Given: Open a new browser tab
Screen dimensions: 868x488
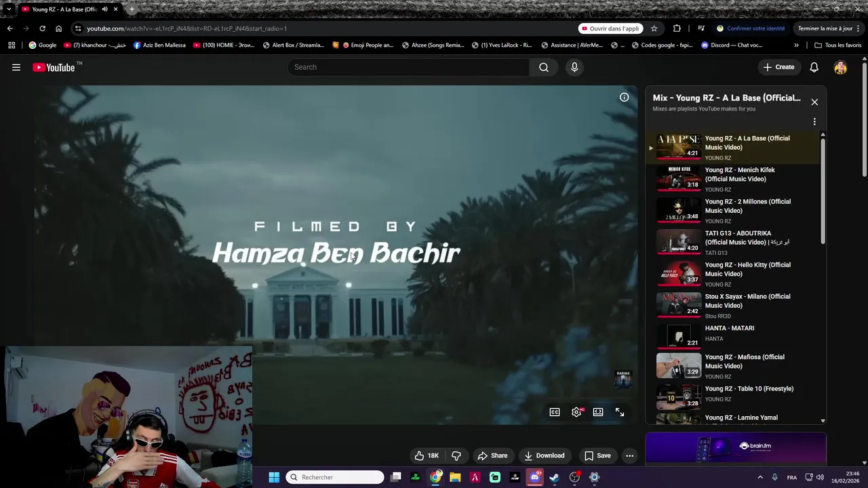Looking at the screenshot, I should (132, 9).
